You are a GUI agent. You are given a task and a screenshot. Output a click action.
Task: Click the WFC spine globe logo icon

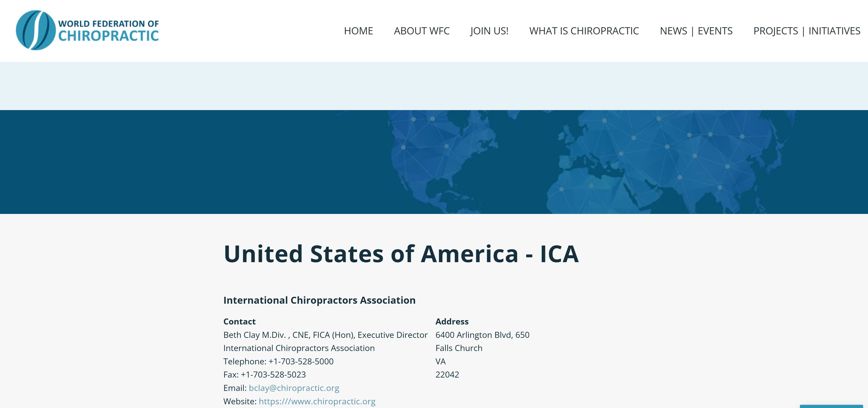pos(35,30)
